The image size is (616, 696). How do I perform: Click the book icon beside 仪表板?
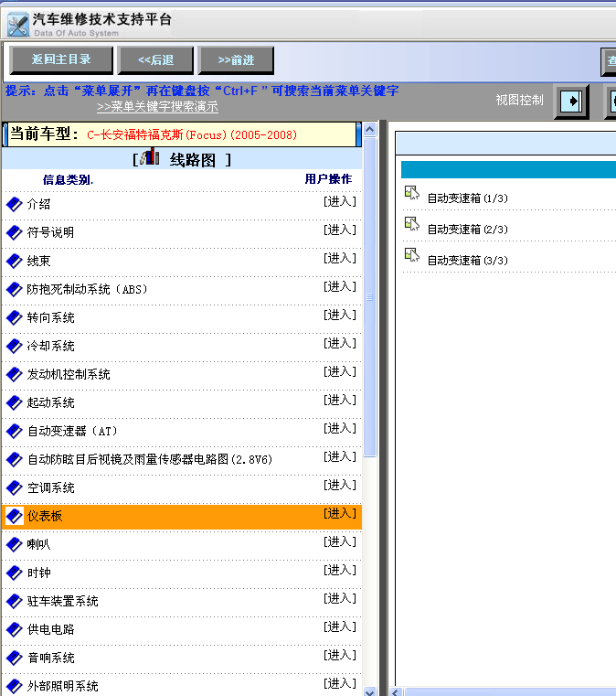pos(15,516)
